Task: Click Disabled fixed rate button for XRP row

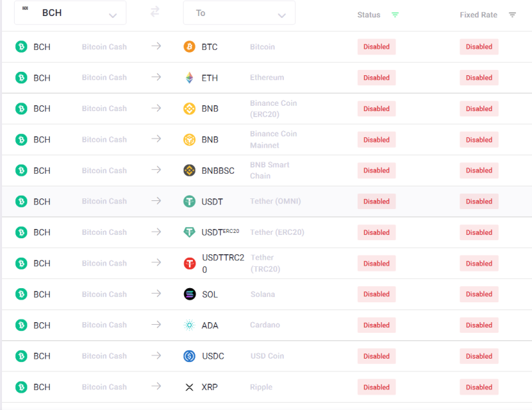Action: (479, 387)
